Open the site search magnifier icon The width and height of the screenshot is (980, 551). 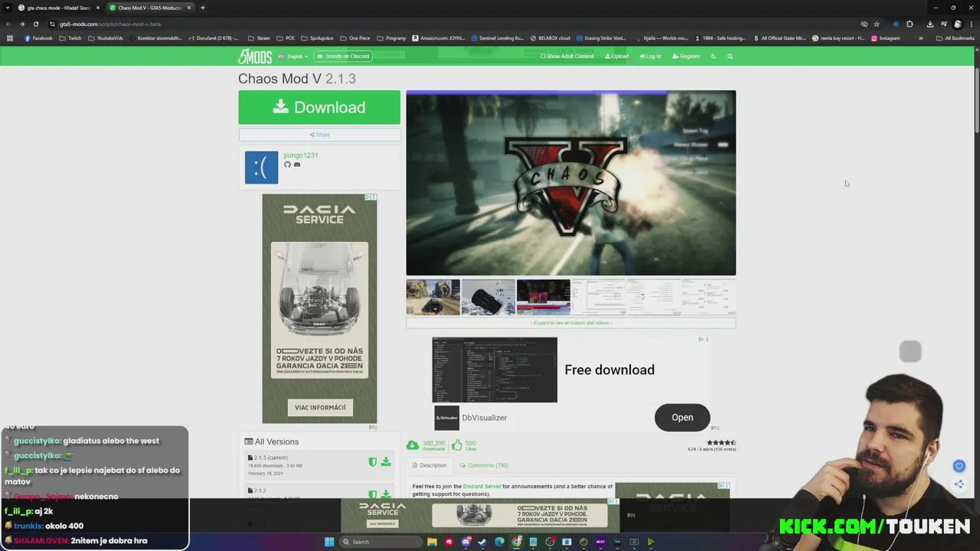[x=730, y=57]
